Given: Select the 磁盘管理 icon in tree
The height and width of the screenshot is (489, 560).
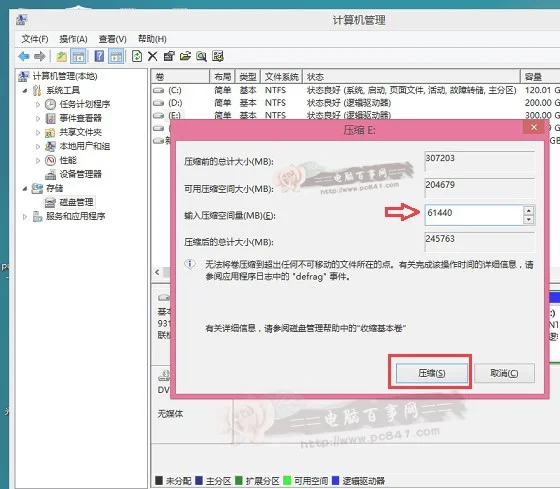Looking at the screenshot, I should pyautogui.click(x=50, y=203).
